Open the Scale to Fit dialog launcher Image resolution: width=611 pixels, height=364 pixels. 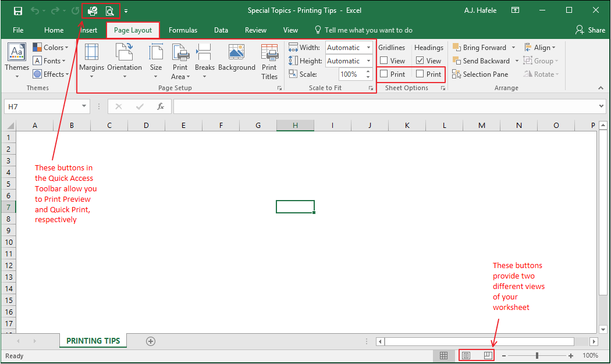click(x=371, y=88)
